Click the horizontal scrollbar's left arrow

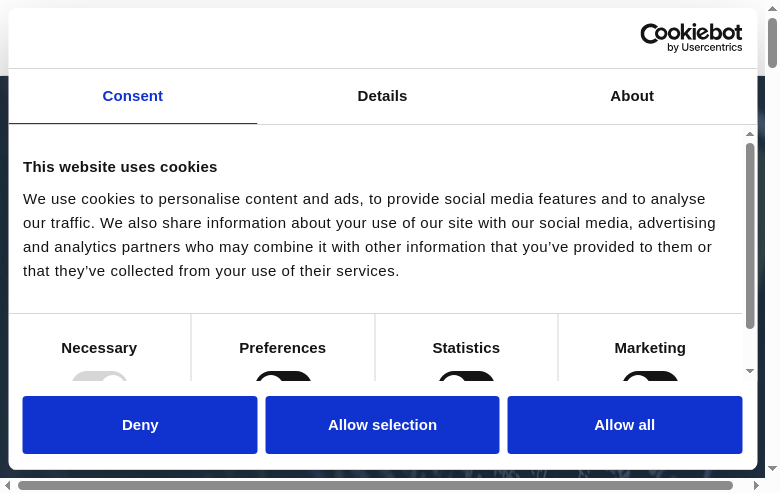(x=8, y=486)
